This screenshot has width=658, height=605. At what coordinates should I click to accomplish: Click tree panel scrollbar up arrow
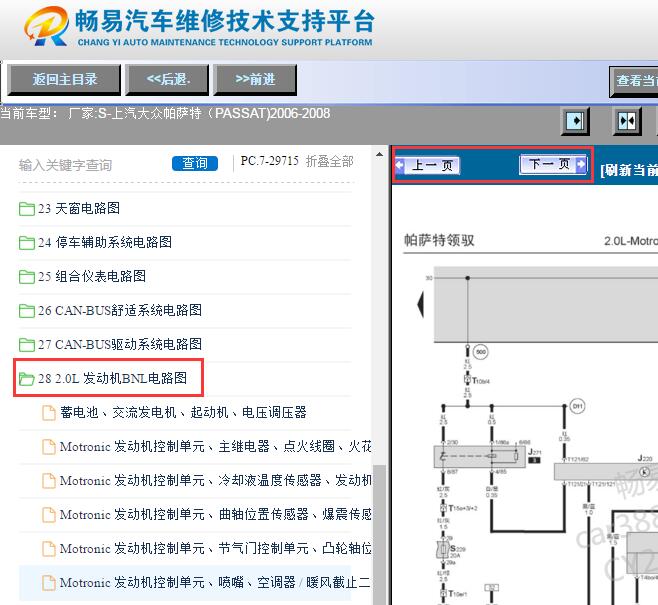click(379, 154)
